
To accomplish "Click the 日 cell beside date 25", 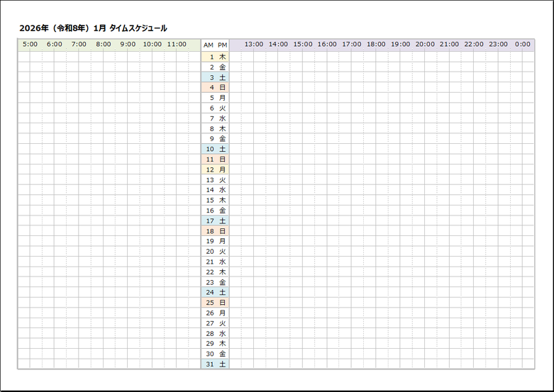I will click(223, 303).
